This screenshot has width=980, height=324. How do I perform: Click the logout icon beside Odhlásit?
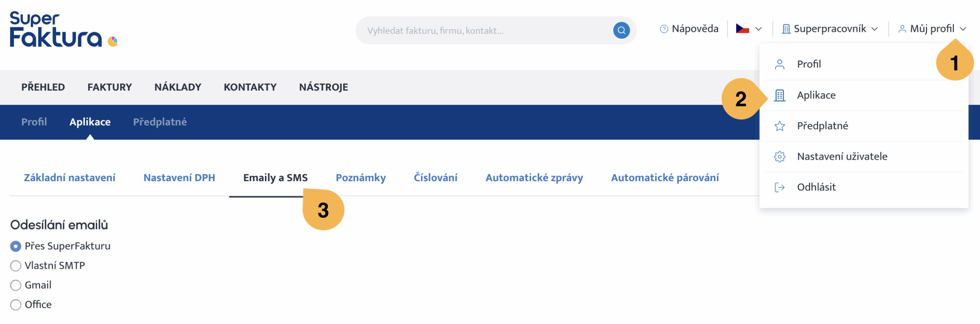779,187
